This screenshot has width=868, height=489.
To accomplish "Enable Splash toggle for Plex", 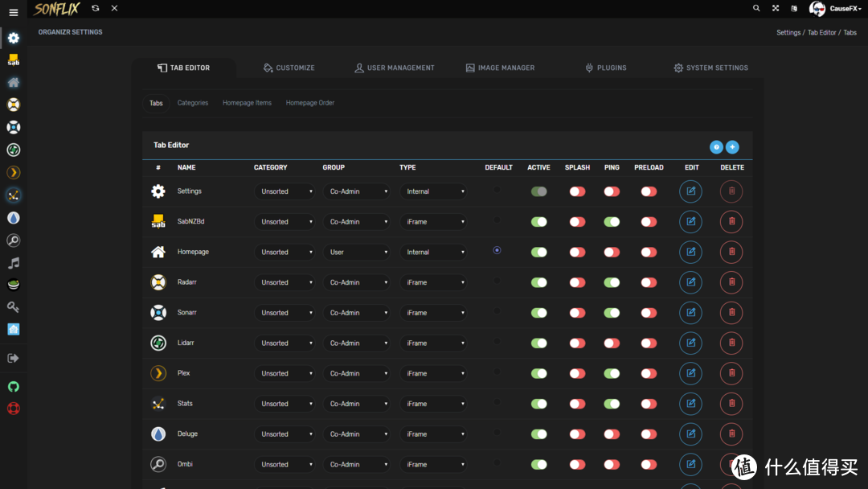I will pos(577,373).
